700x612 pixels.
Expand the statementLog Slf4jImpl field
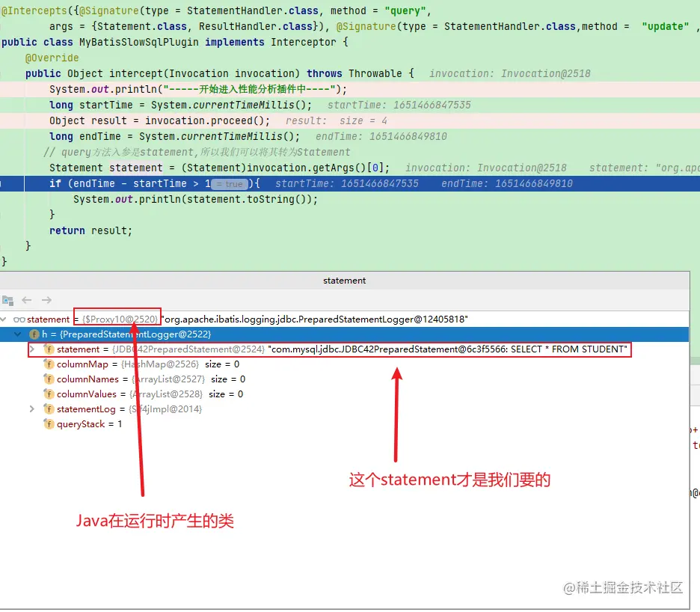pyautogui.click(x=32, y=409)
